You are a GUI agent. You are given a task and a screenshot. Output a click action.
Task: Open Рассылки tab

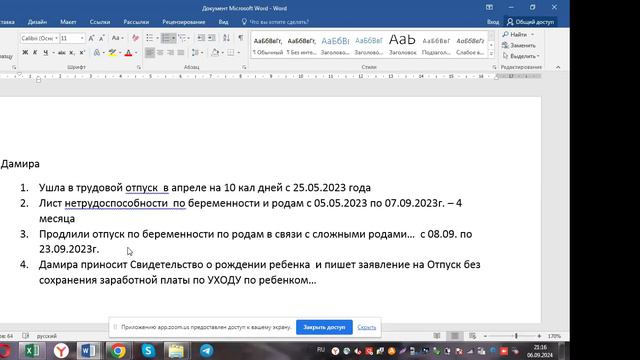[x=136, y=22]
